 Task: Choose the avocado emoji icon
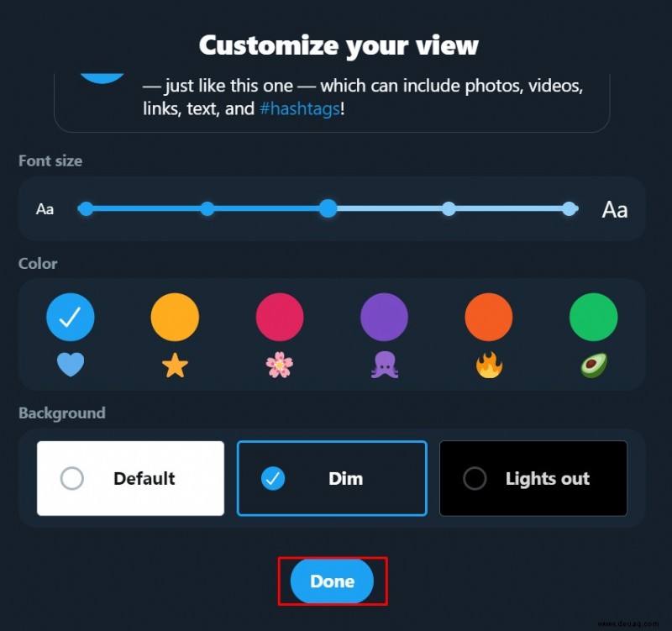point(594,365)
